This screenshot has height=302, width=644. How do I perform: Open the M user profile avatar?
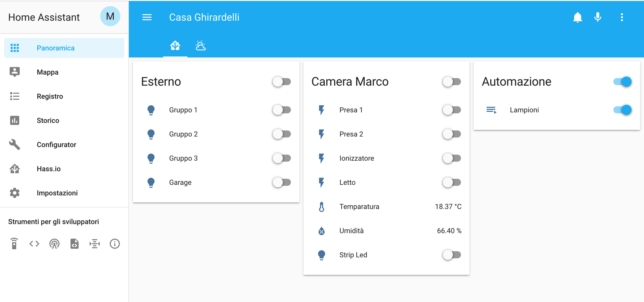coord(110,16)
